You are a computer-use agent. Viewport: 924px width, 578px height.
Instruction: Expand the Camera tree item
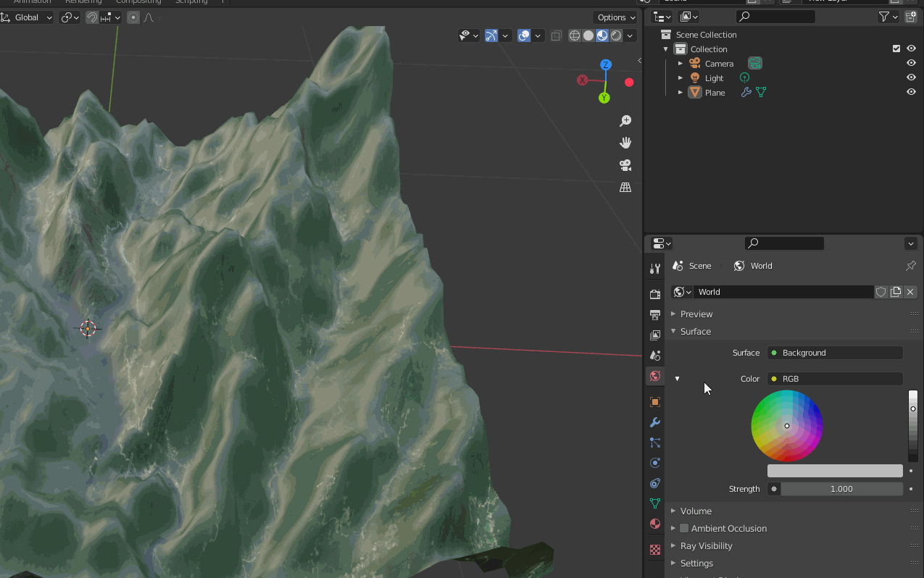680,64
